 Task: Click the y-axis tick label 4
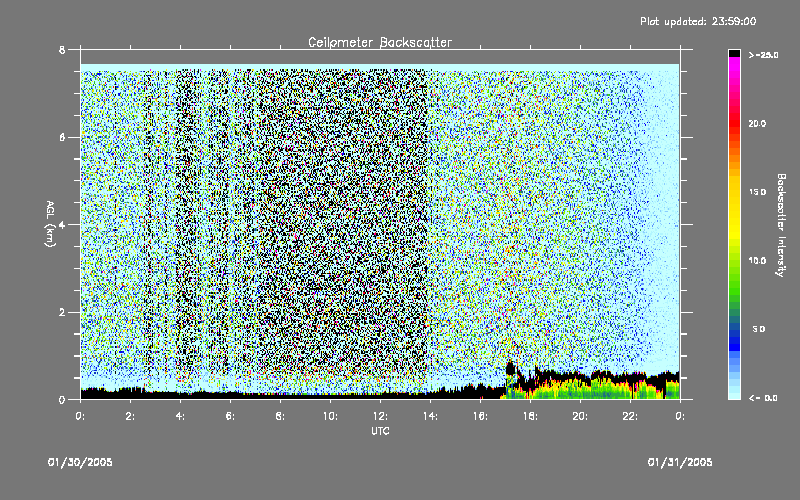[62, 225]
